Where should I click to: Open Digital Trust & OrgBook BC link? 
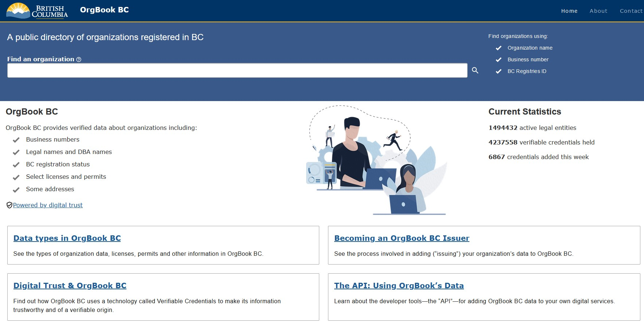70,286
